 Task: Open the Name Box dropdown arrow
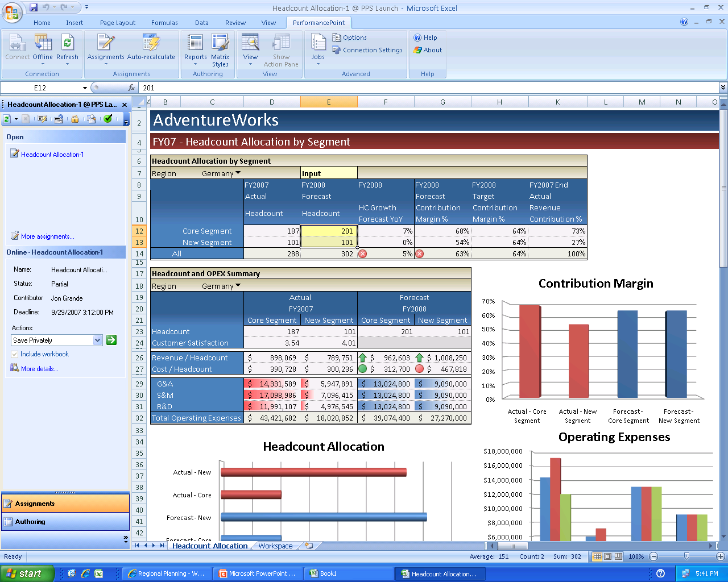[x=85, y=88]
